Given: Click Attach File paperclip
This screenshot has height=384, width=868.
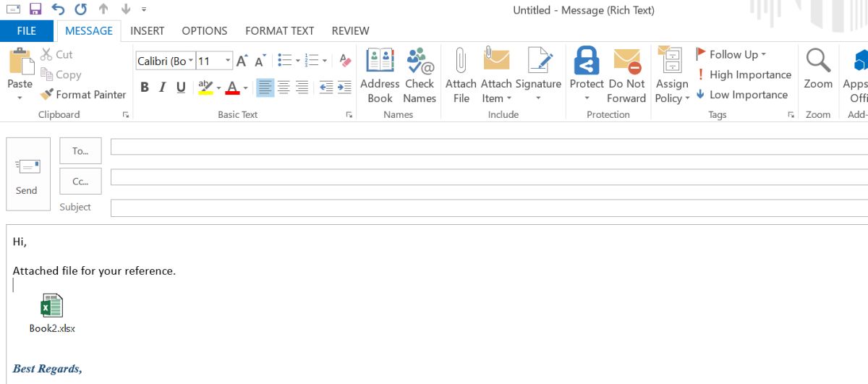Looking at the screenshot, I should [x=461, y=76].
